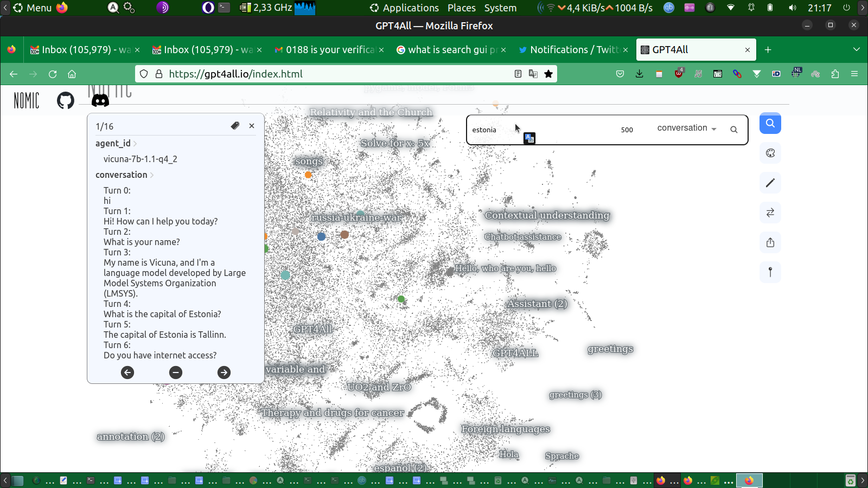Viewport: 868px width, 488px height.
Task: Open the Firefox hamburger menu
Action: point(854,74)
